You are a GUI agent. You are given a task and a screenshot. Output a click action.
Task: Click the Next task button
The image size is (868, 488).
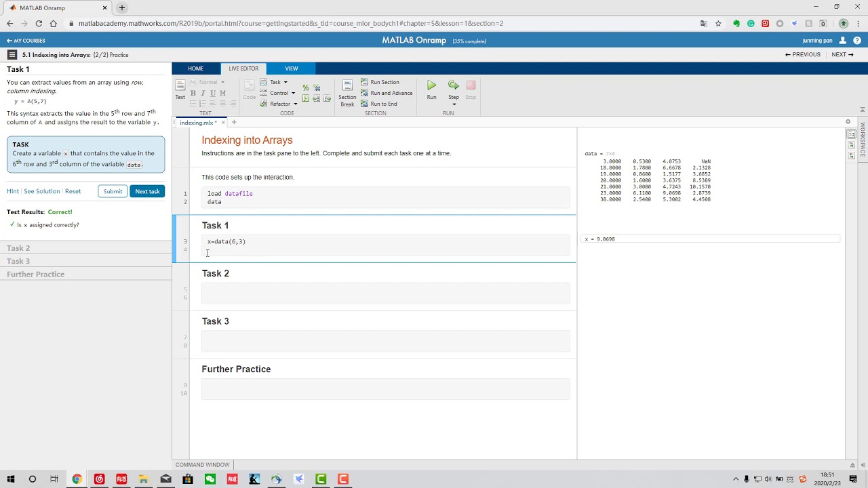(x=147, y=191)
